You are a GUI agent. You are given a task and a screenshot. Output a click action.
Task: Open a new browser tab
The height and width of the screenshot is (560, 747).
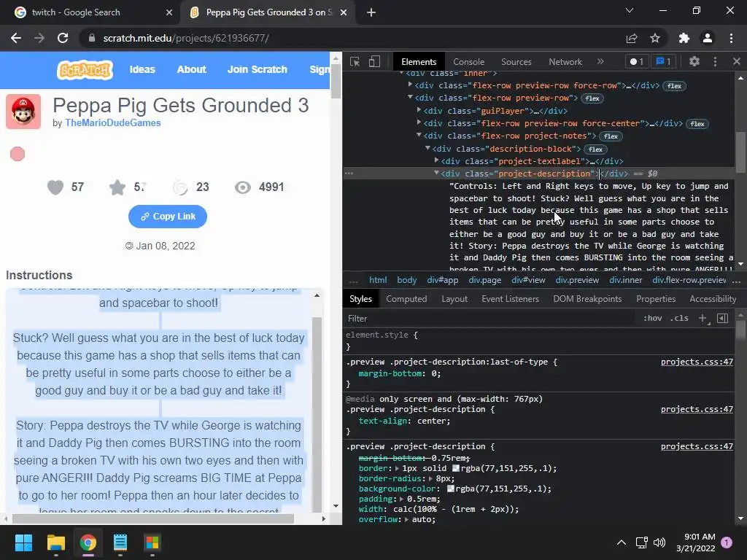371,12
